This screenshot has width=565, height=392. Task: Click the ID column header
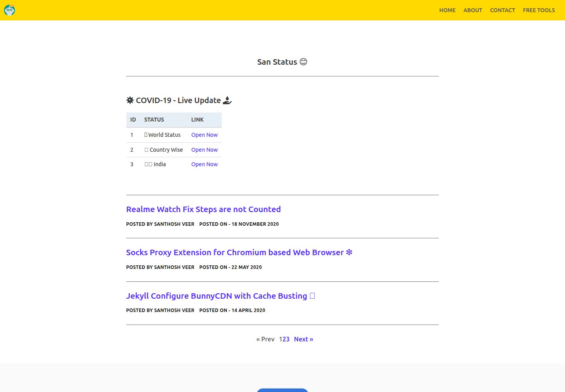(133, 120)
